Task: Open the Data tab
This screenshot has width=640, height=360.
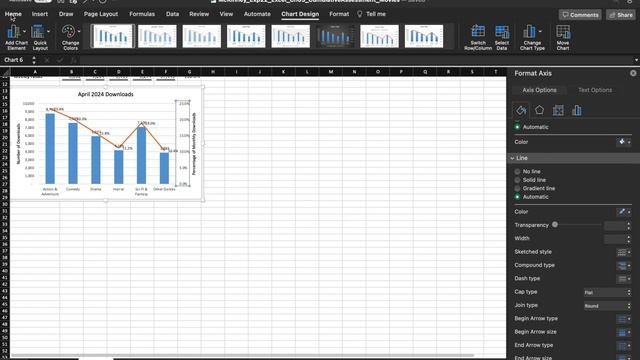Action: tap(172, 14)
